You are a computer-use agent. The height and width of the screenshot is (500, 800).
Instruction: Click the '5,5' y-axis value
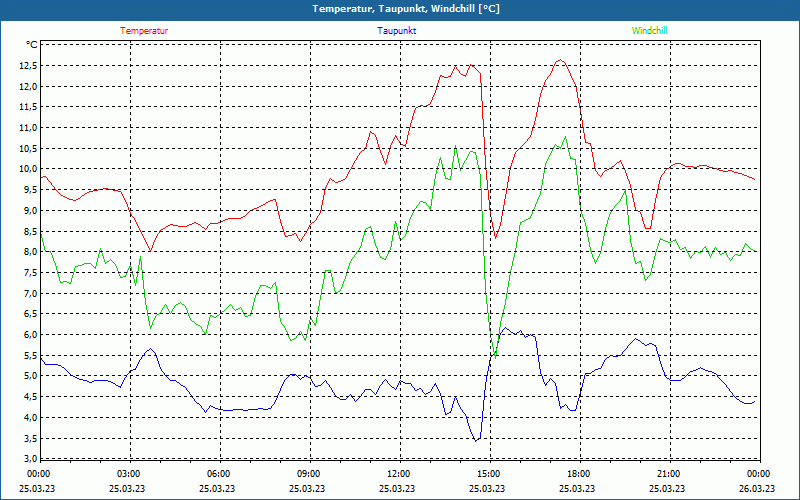tap(30, 355)
